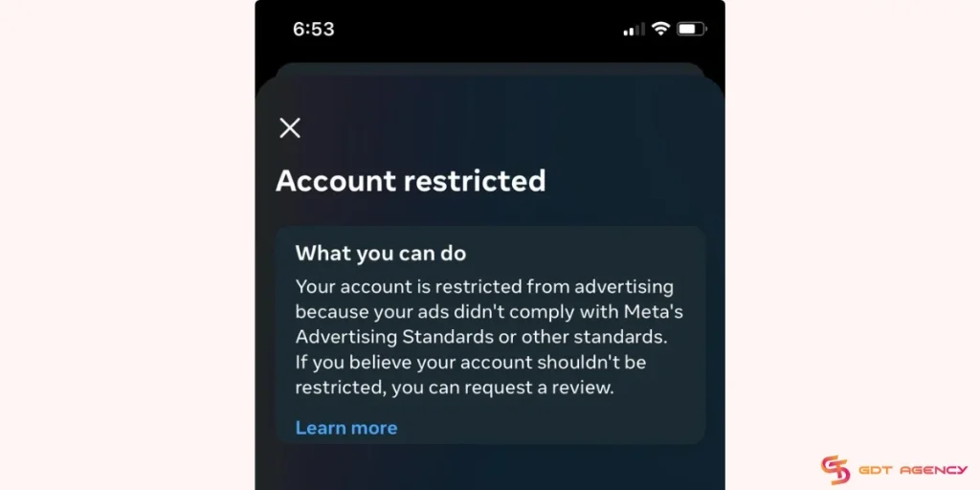Select the What you can do heading
Viewport: 980px width, 490px height.
(x=381, y=253)
